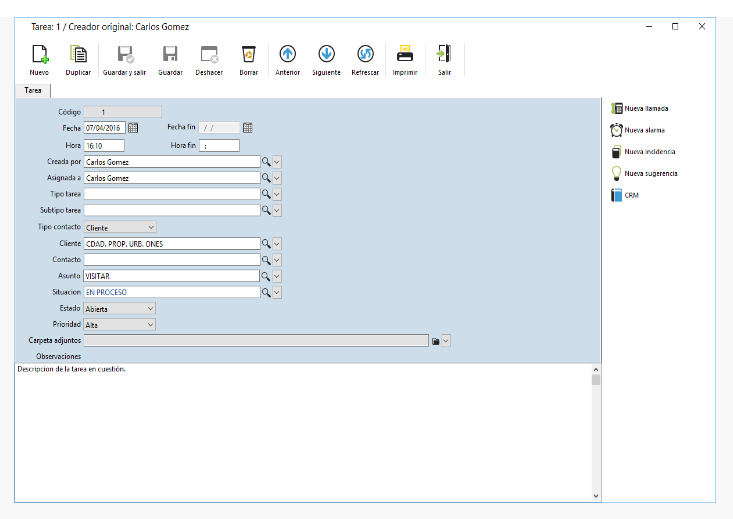Screen dimensions: 733x519
Task: Create a Nueva sugerencia from side panel
Action: 644,173
